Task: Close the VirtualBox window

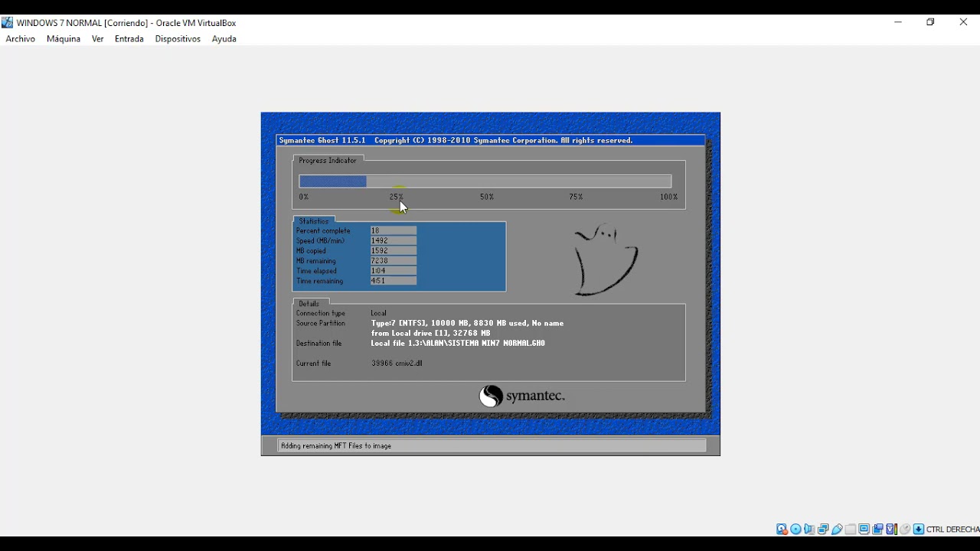Action: (x=964, y=22)
